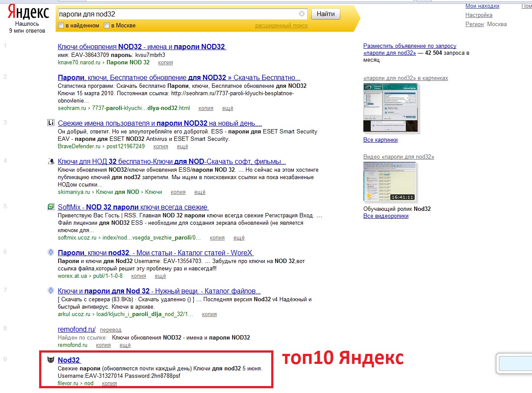The height and width of the screenshot is (393, 532).
Task: Open 'Ключи обновления NOD32 - имена и пароли' result
Action: click(142, 47)
